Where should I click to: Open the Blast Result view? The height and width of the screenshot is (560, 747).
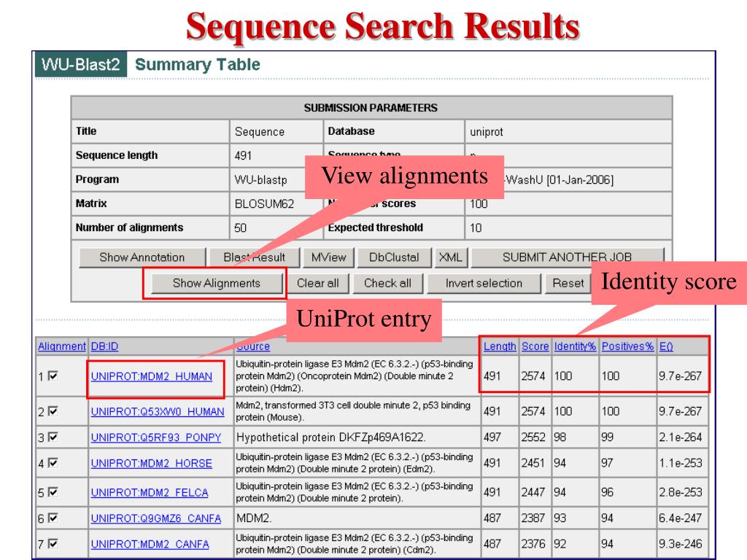tap(255, 257)
